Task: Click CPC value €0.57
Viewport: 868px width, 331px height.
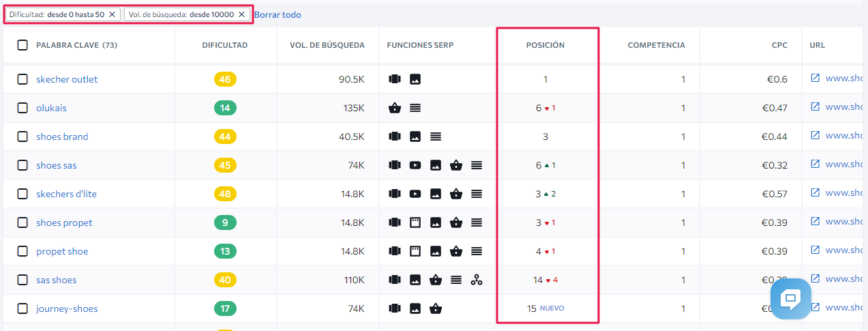Action: coord(776,194)
